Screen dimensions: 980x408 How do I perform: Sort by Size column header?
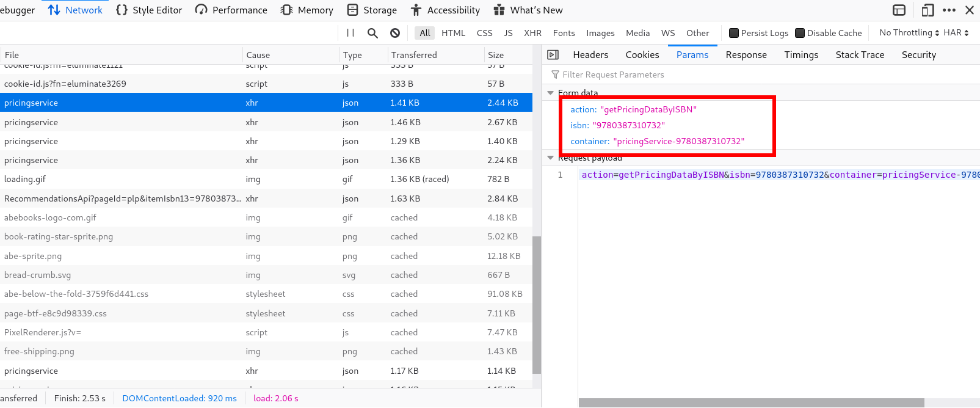(508, 55)
